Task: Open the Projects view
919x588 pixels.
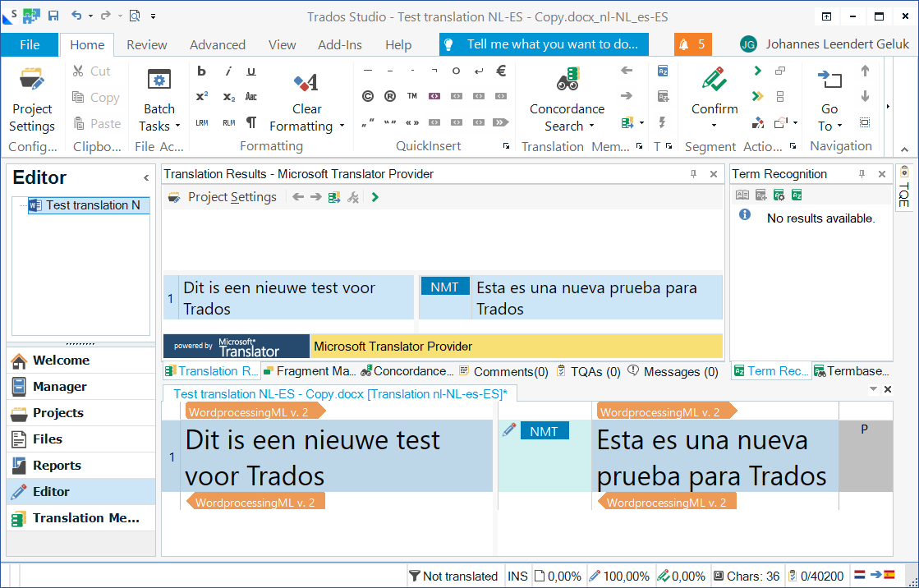Action: [x=80, y=413]
